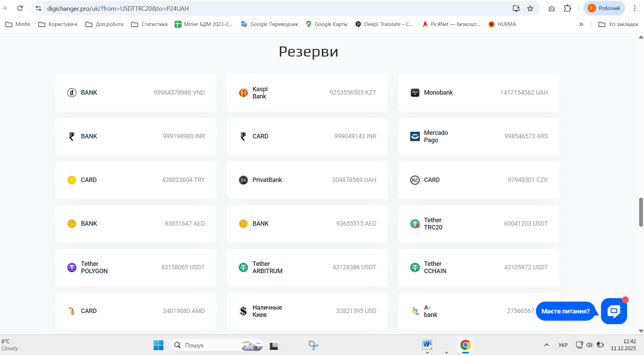Viewport: 644px width, 355px height.
Task: Open the Windows Start menu
Action: tap(158, 345)
